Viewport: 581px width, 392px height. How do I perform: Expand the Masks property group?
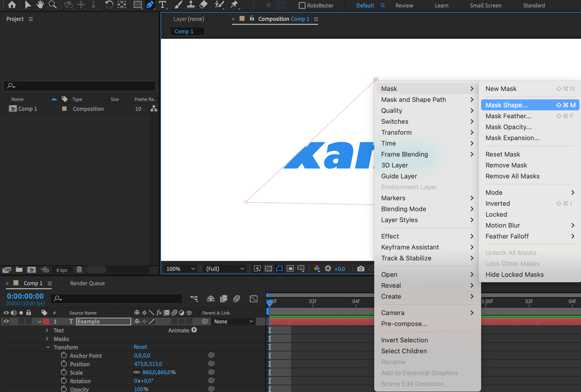pos(47,339)
